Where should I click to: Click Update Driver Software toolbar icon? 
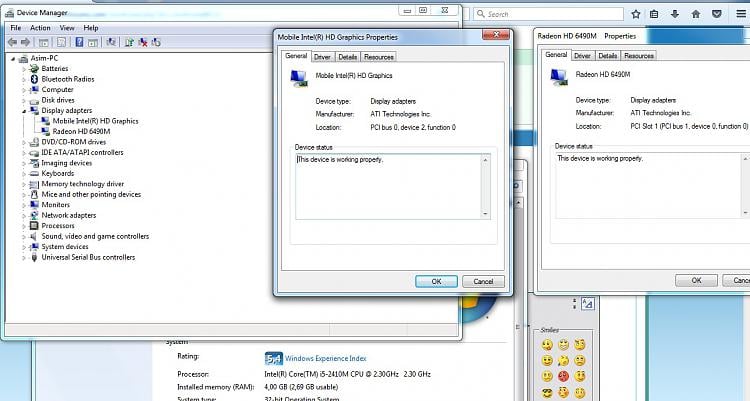pyautogui.click(x=129, y=43)
